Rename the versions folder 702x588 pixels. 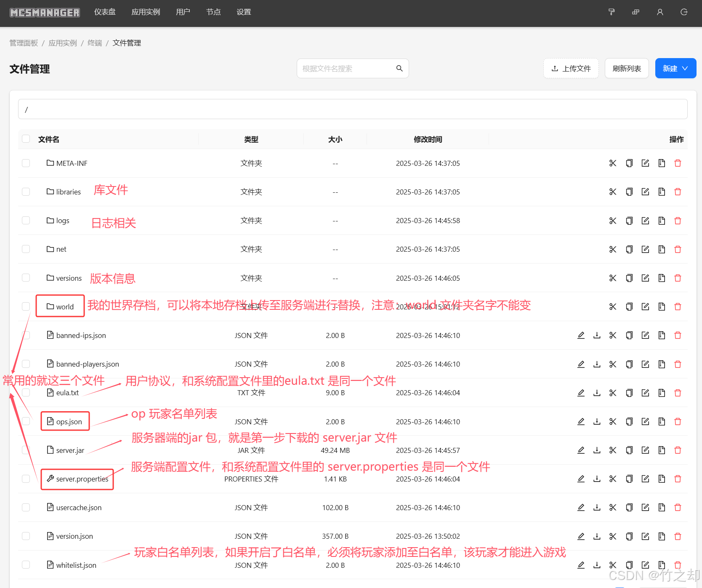645,278
